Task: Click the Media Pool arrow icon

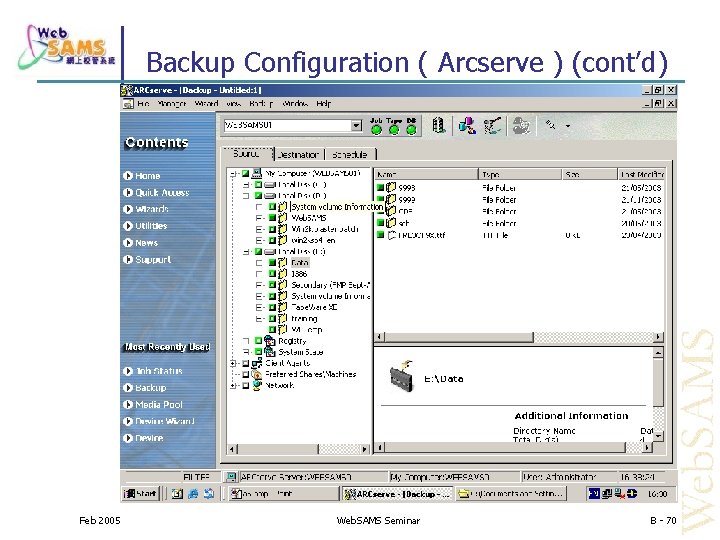Action: click(128, 405)
